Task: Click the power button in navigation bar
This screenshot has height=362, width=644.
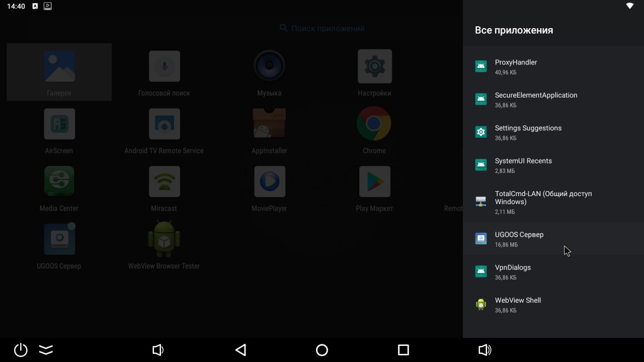Action: click(21, 349)
